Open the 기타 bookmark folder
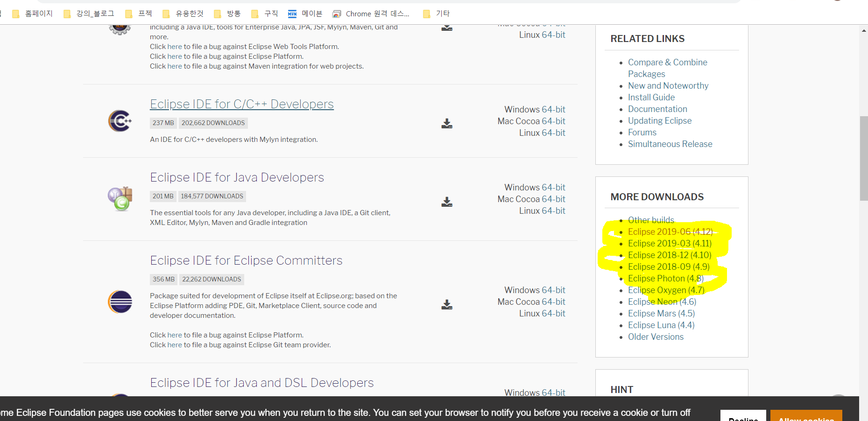Image resolution: width=868 pixels, height=421 pixels. tap(436, 14)
